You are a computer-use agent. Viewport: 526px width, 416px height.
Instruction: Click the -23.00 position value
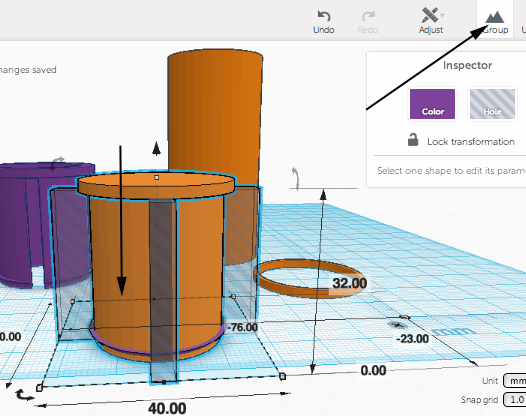(412, 339)
